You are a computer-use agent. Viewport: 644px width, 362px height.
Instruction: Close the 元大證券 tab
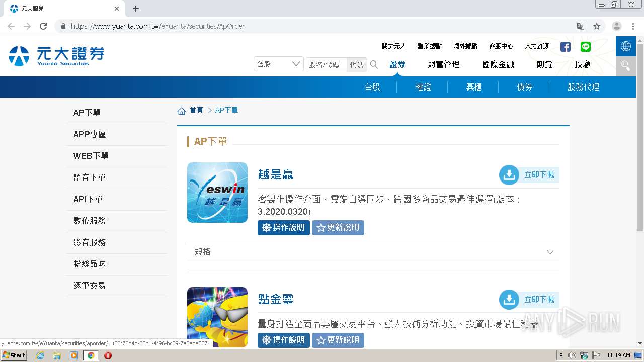[117, 9]
